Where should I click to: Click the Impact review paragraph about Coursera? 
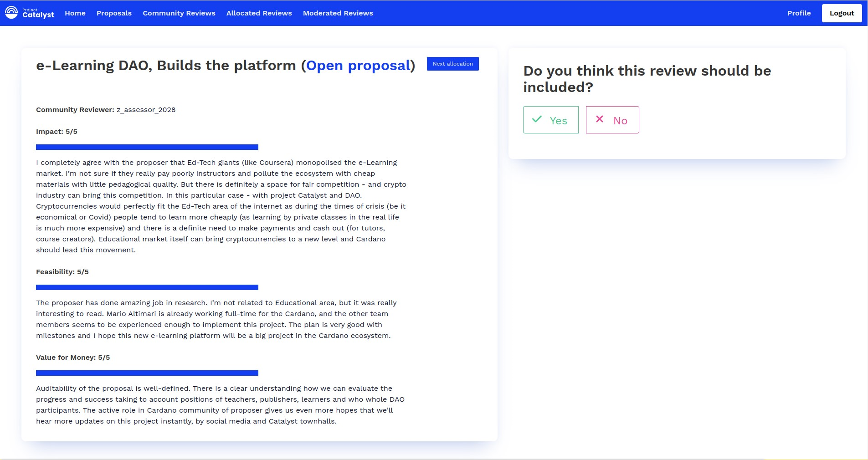tap(221, 206)
